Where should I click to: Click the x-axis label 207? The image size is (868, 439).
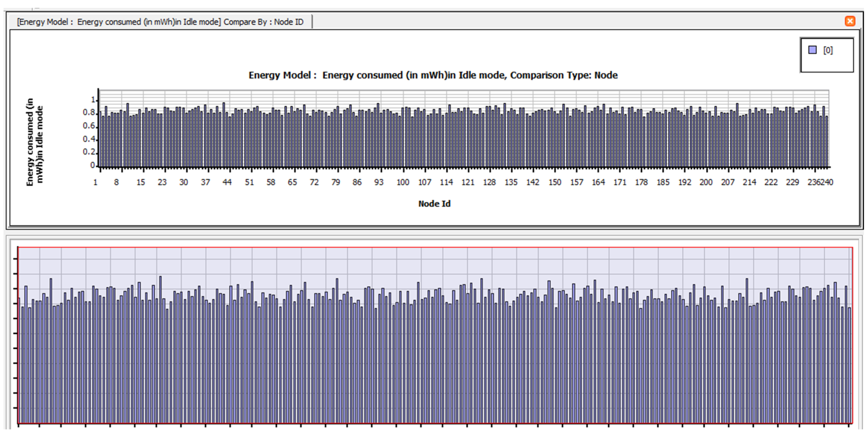pos(728,182)
